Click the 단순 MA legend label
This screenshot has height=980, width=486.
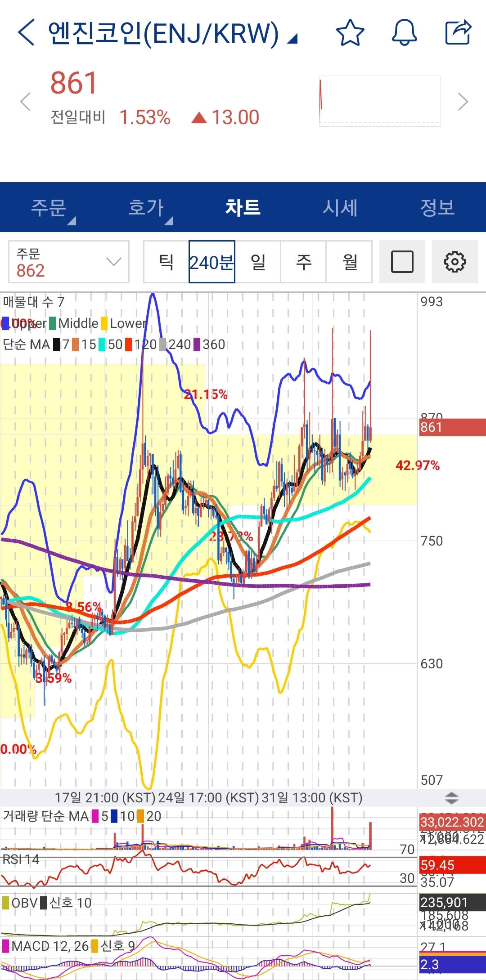[x=26, y=345]
